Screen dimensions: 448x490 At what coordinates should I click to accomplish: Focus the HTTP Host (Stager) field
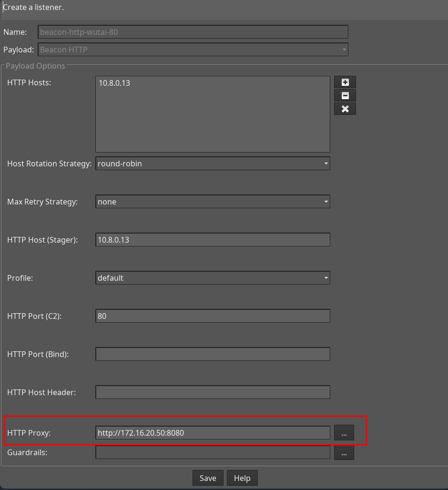pyautogui.click(x=213, y=240)
